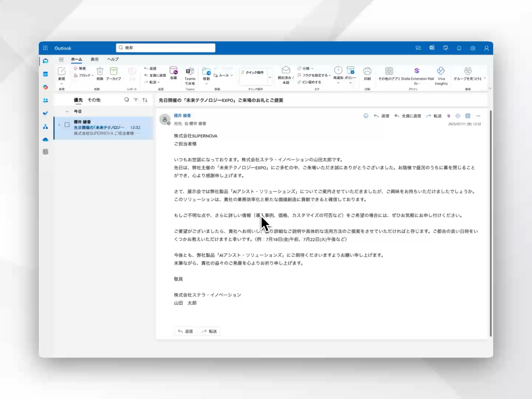
Task: Open notifications bell in header
Action: (x=459, y=48)
